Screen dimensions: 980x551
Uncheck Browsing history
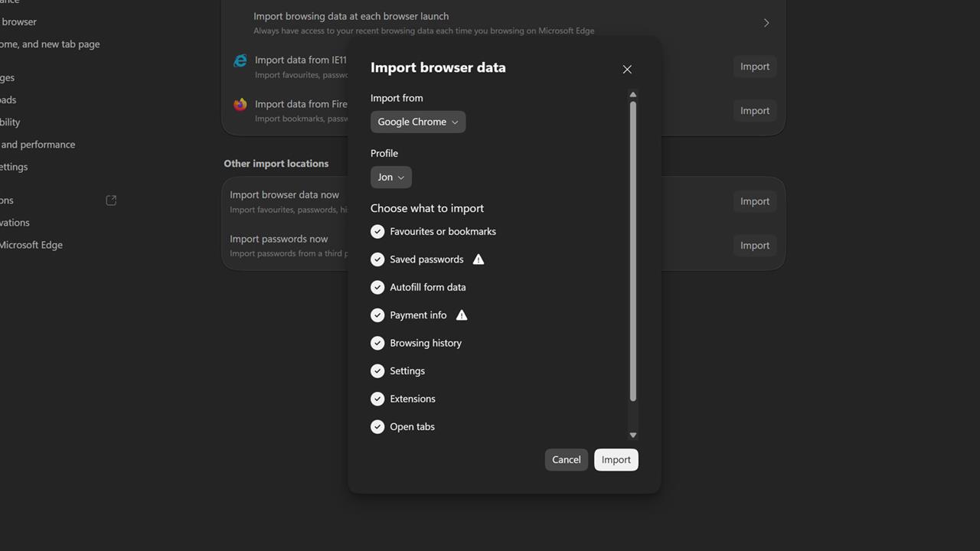pos(377,343)
